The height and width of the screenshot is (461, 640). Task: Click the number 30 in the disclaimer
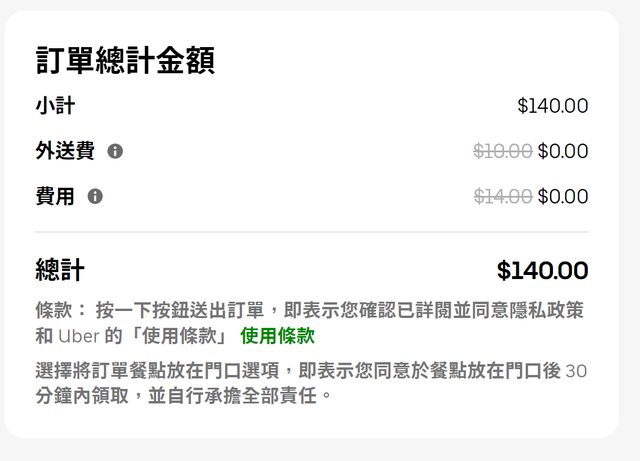[x=576, y=371]
